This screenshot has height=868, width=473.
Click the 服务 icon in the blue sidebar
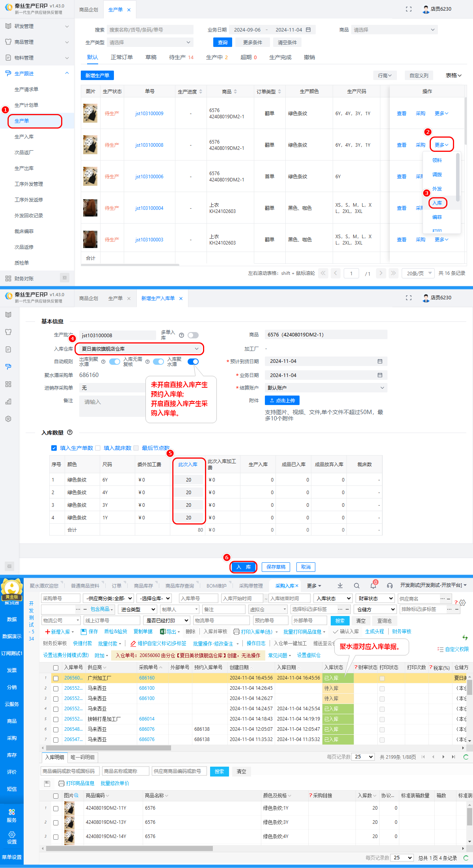point(12,812)
